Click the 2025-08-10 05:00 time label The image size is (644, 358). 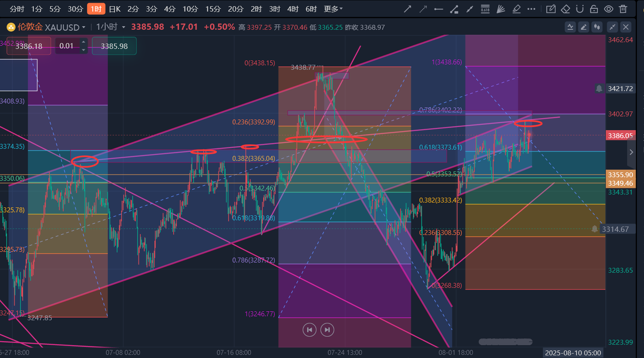(x=573, y=353)
